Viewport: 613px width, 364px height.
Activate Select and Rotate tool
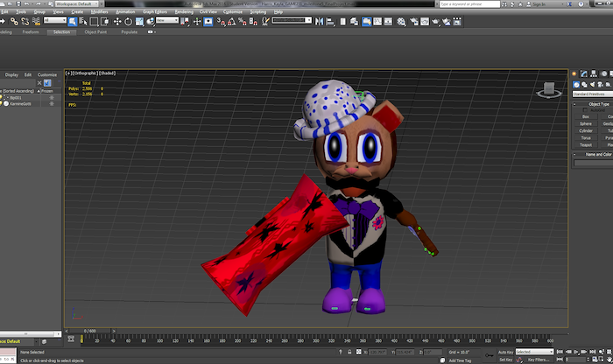pyautogui.click(x=128, y=22)
